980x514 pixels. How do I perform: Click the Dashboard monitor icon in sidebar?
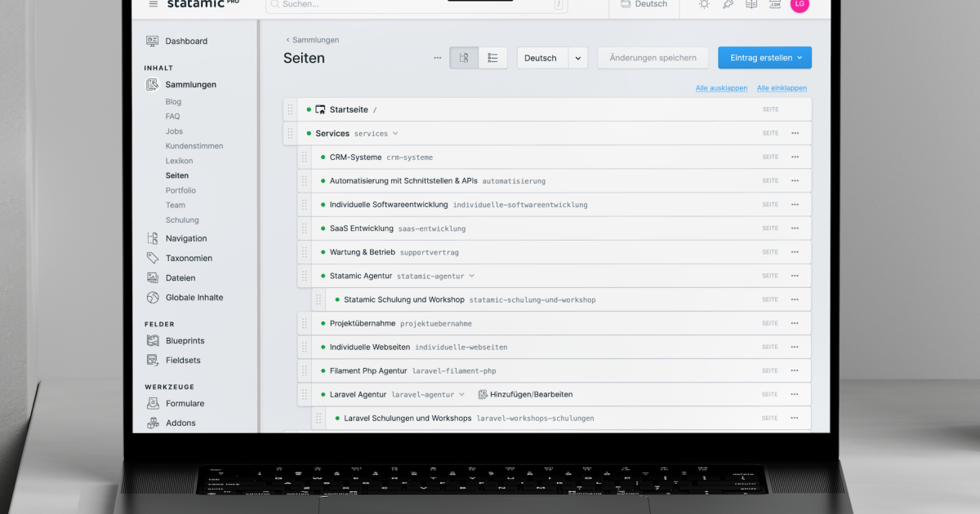point(152,41)
